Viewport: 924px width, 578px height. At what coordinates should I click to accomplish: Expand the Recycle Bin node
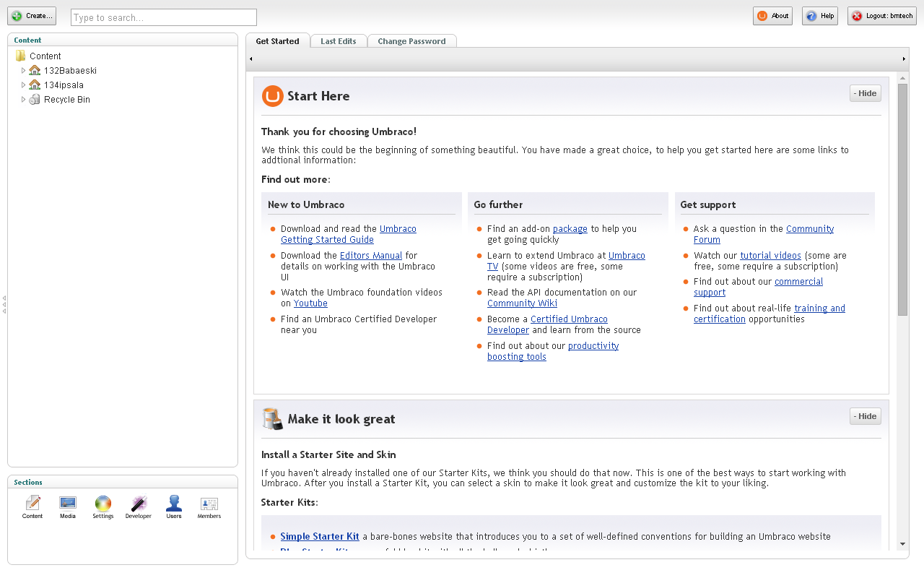(x=24, y=100)
